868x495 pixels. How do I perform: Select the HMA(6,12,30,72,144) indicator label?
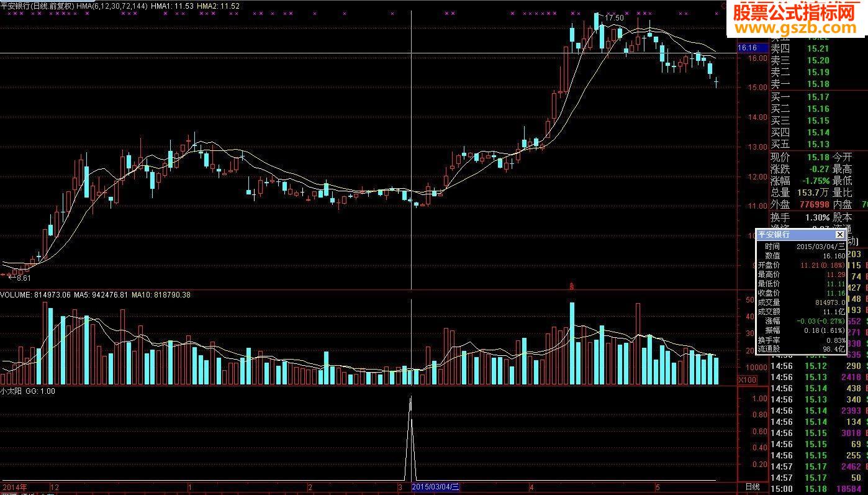pyautogui.click(x=112, y=6)
